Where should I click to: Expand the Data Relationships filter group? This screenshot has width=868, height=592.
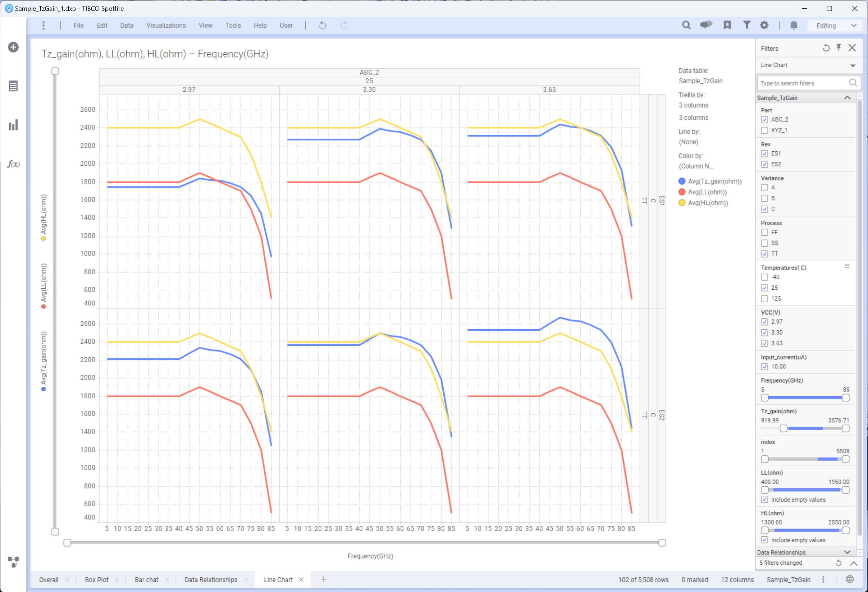(847, 552)
